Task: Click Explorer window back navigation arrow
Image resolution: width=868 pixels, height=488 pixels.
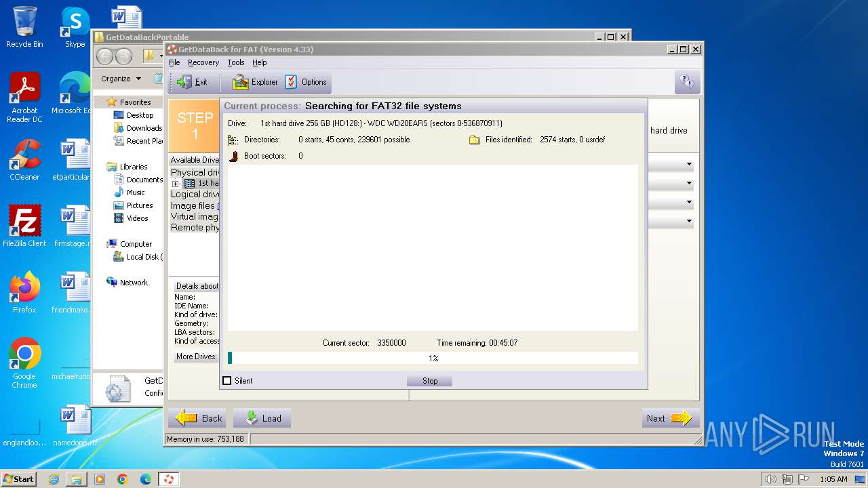Action: [x=105, y=56]
